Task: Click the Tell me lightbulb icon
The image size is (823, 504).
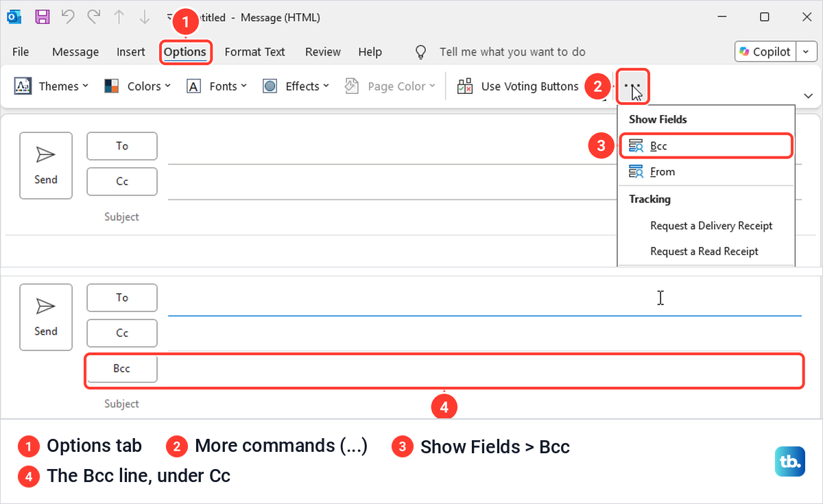Action: click(421, 51)
